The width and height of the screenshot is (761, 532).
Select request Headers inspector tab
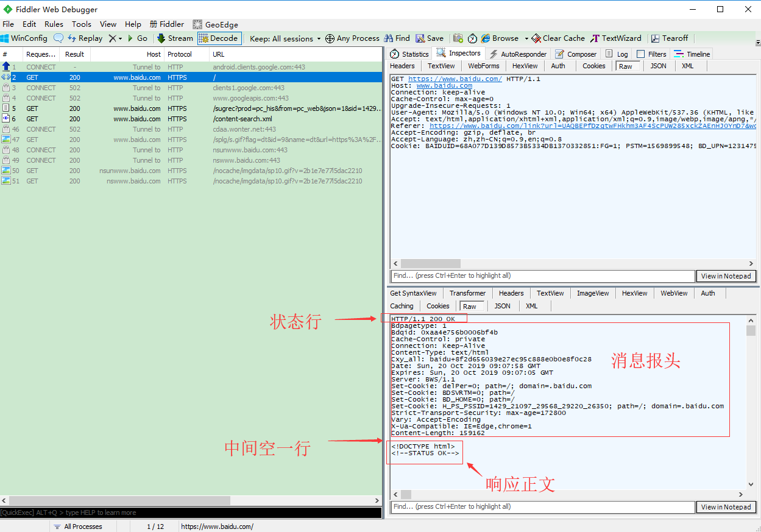coord(402,66)
